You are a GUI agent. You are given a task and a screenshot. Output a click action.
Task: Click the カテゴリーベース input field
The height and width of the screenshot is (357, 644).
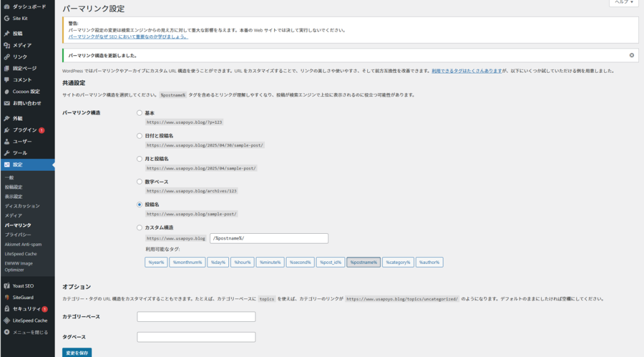click(196, 317)
